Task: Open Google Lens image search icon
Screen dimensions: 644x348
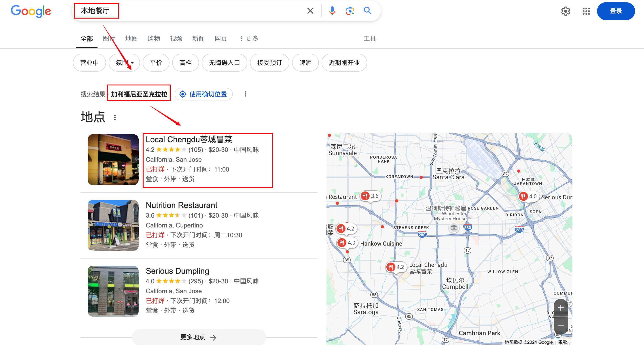Action: (x=350, y=11)
